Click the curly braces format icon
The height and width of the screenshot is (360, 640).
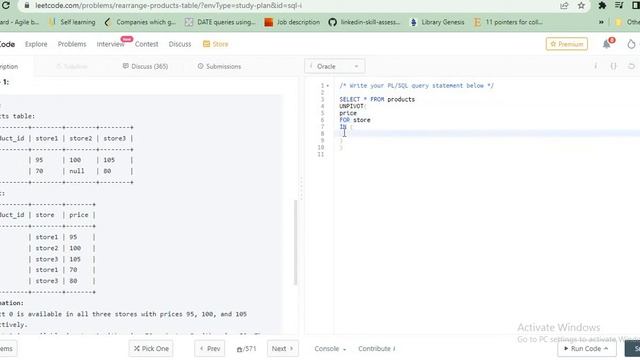[x=613, y=66]
